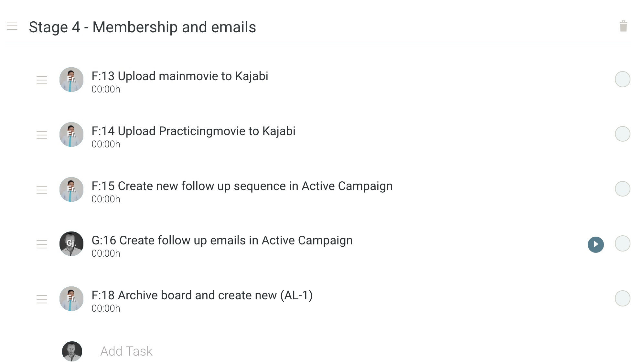Start timer on task G:16
The height and width of the screenshot is (364, 644).
click(596, 244)
